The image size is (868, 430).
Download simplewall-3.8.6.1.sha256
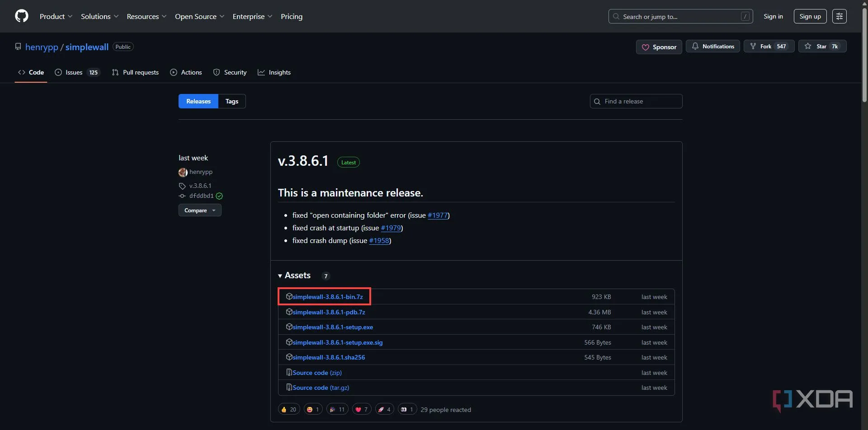[329, 357]
